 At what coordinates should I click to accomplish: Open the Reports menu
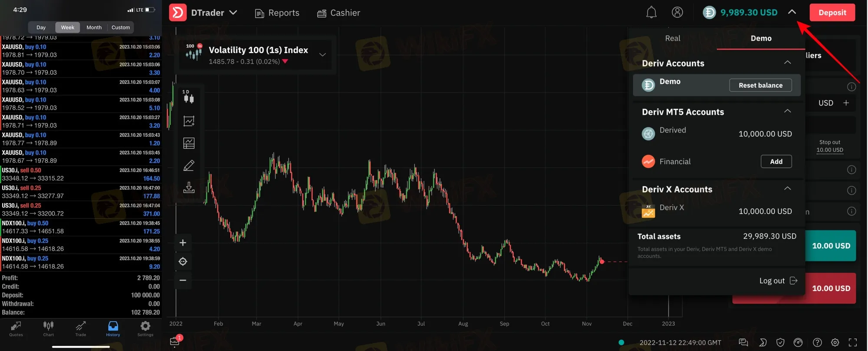click(x=277, y=13)
